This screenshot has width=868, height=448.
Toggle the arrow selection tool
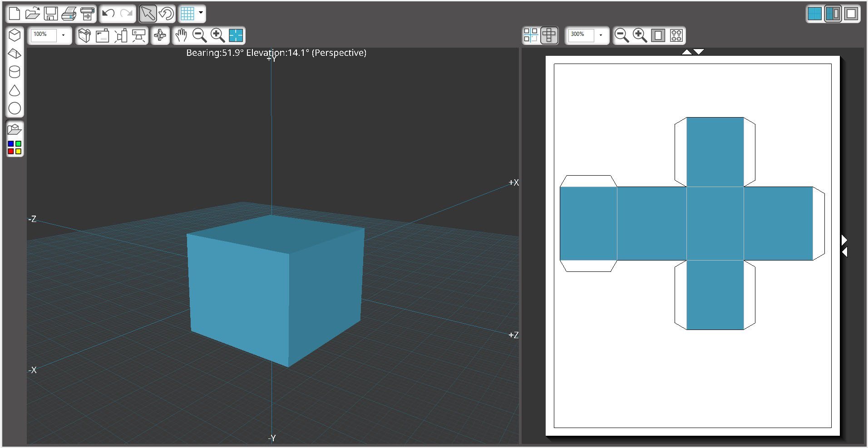coord(148,14)
